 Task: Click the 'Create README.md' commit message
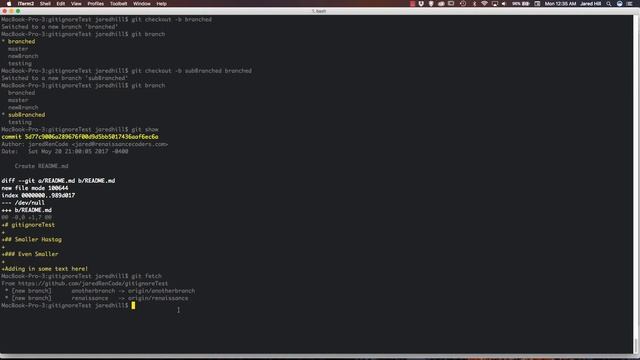click(41, 166)
